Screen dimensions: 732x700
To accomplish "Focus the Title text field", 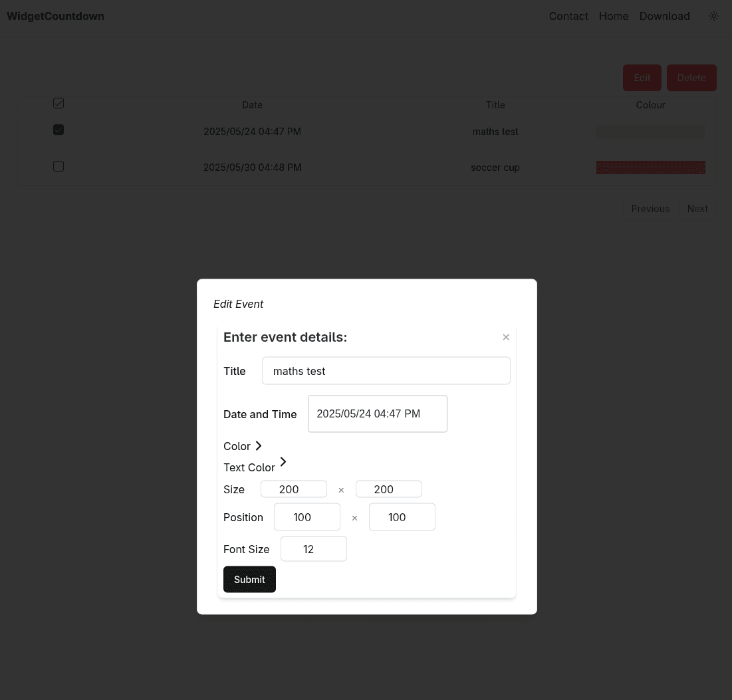I will (386, 371).
